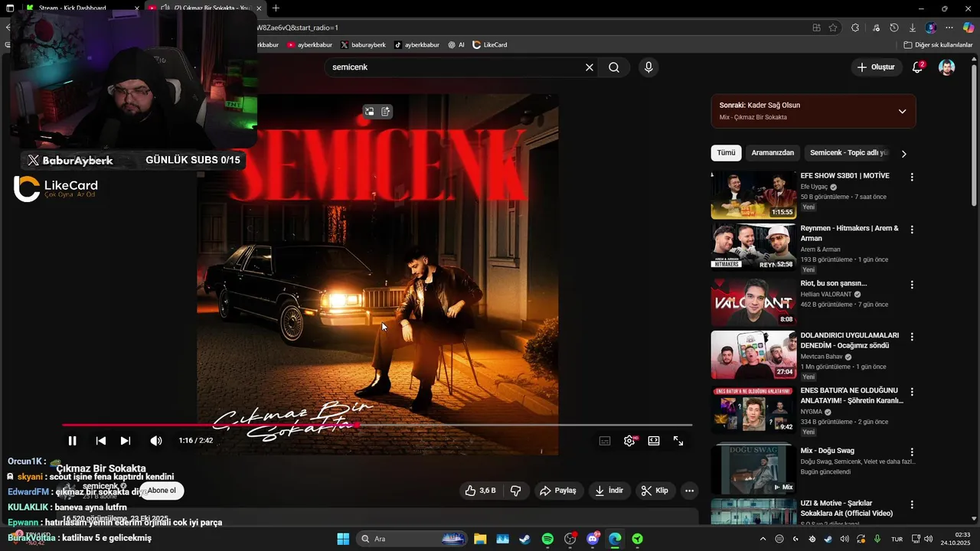Toggle the subtitles button
980x551 pixels.
point(605,441)
